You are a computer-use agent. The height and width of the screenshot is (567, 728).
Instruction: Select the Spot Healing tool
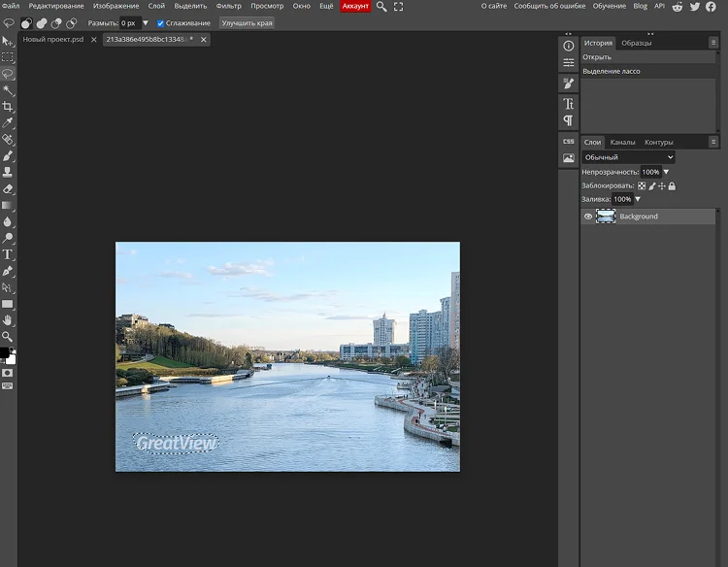pyautogui.click(x=8, y=139)
